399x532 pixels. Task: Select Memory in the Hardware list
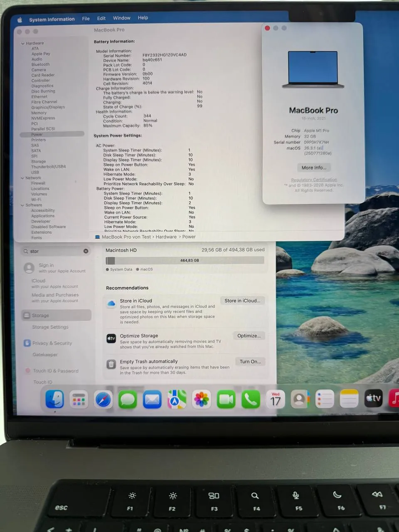[39, 113]
